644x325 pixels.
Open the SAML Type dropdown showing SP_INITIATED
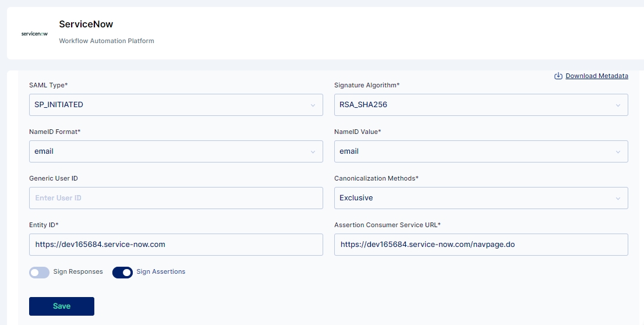176,105
